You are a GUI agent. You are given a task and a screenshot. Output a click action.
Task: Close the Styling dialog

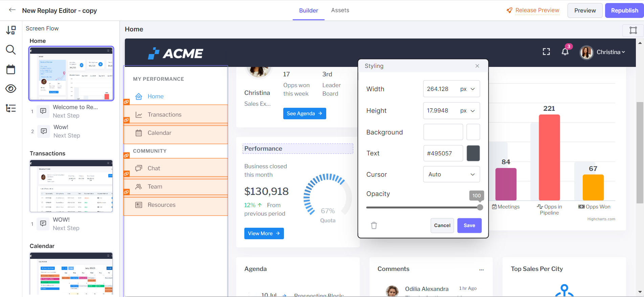click(477, 66)
